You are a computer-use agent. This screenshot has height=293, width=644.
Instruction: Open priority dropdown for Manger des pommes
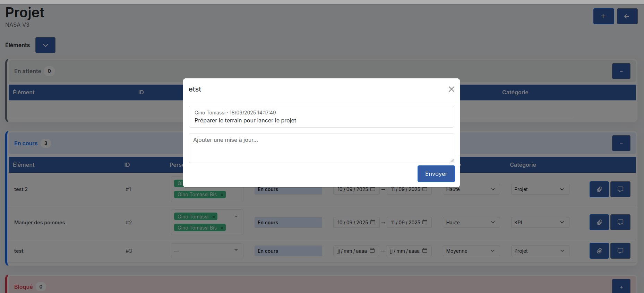[x=471, y=223]
